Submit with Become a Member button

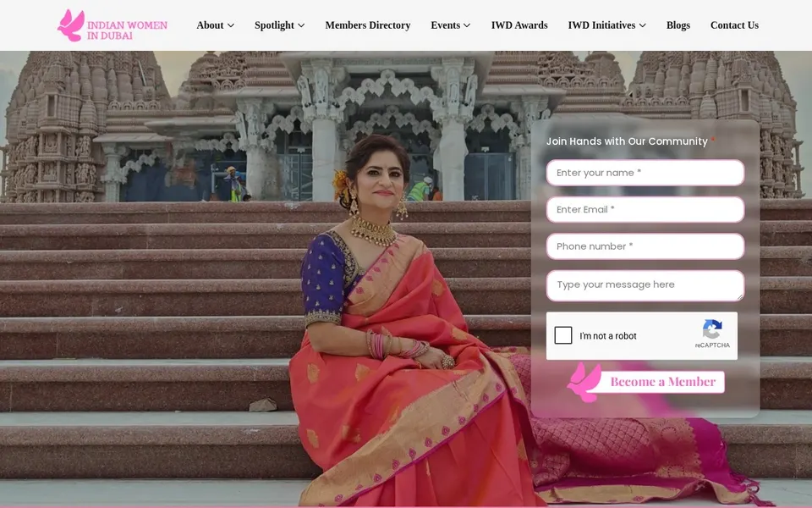click(645, 382)
